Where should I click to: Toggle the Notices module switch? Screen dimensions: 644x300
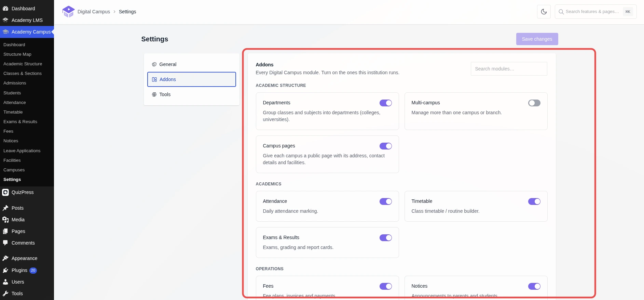coord(534,286)
